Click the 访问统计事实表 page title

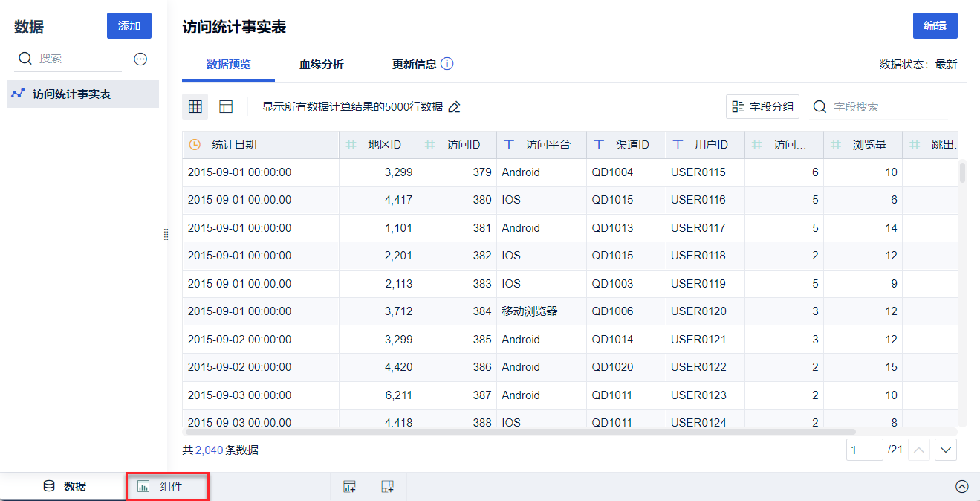pos(234,27)
